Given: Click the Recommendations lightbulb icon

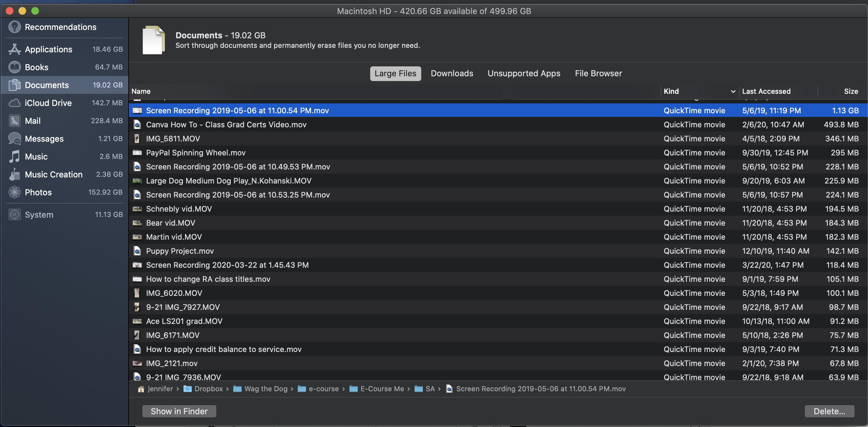Looking at the screenshot, I should 14,27.
